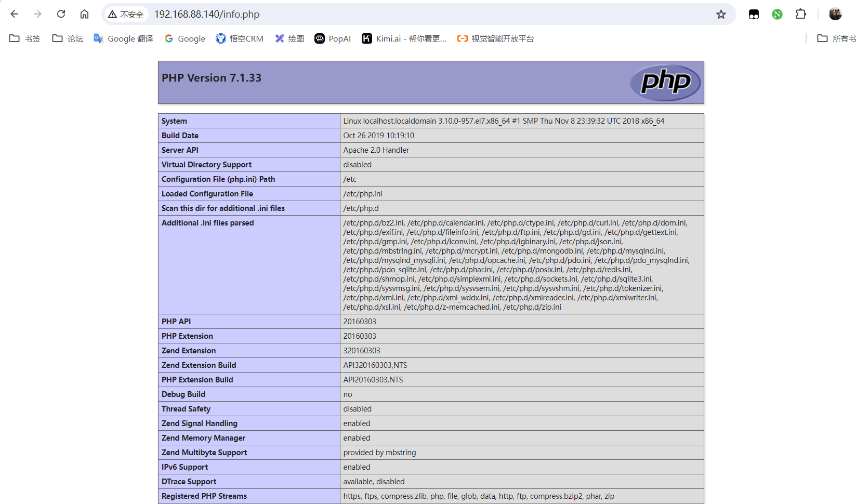Click the Registered PHP Streams label
Viewport: 856px width, 504px height.
click(204, 496)
